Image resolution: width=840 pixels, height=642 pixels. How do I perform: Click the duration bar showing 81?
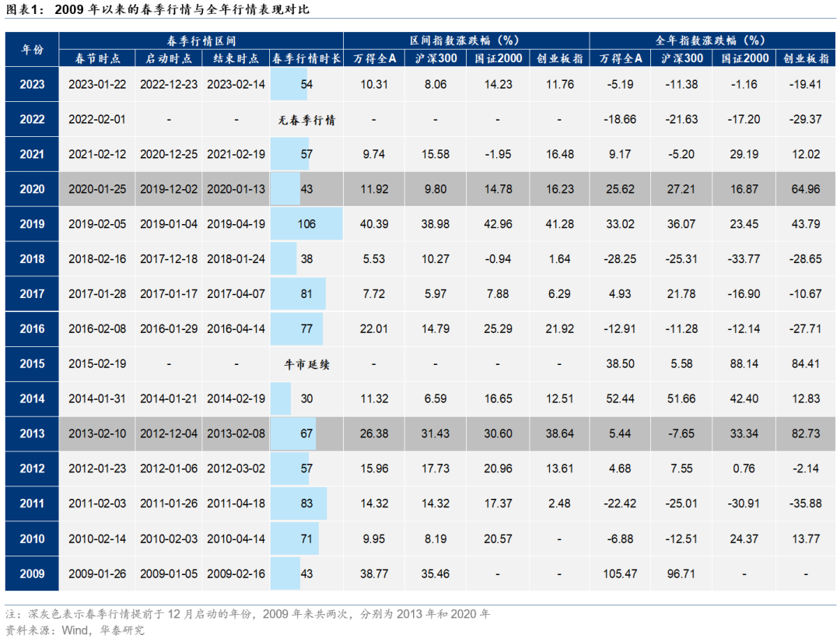coord(298,293)
